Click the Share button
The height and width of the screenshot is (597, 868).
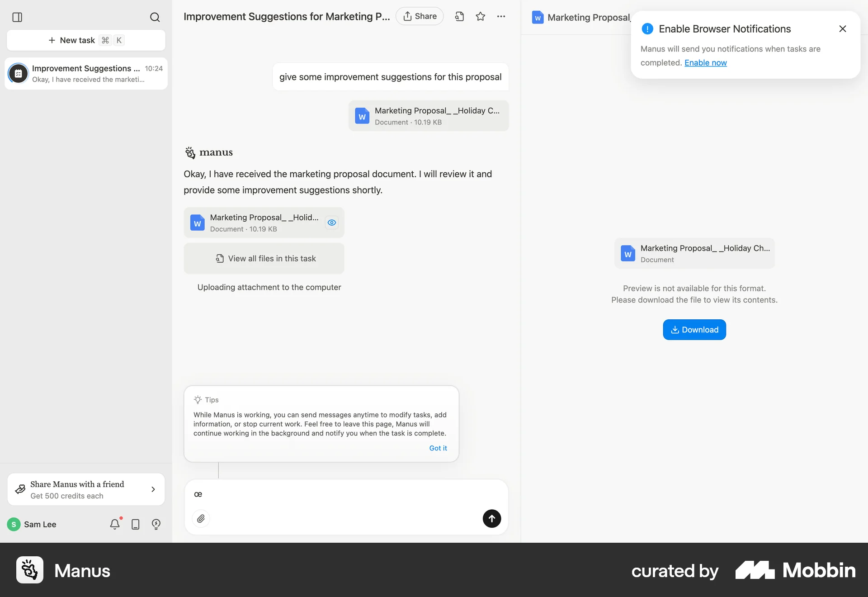tap(420, 16)
